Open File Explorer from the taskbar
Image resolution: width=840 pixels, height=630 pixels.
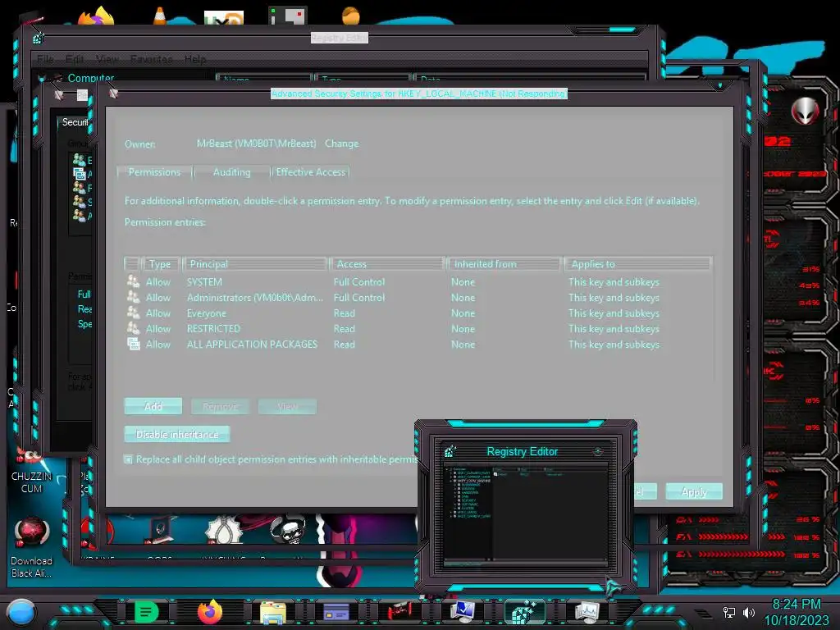(x=272, y=612)
